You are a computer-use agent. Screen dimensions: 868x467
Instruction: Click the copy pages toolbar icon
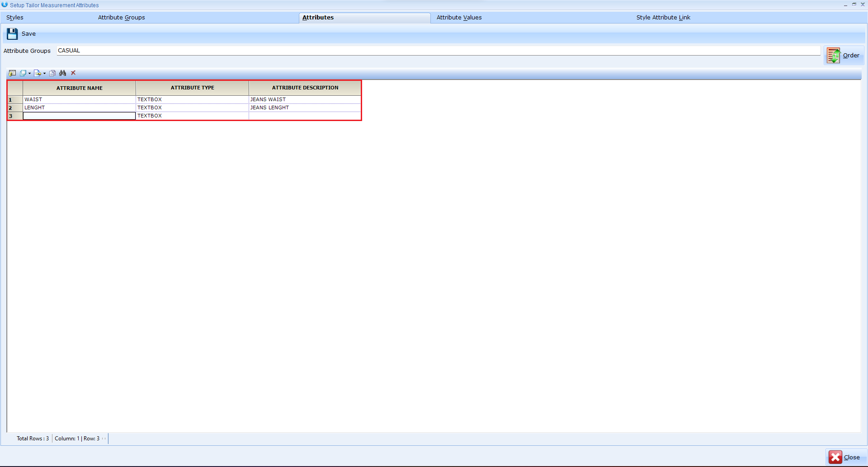pyautogui.click(x=52, y=73)
